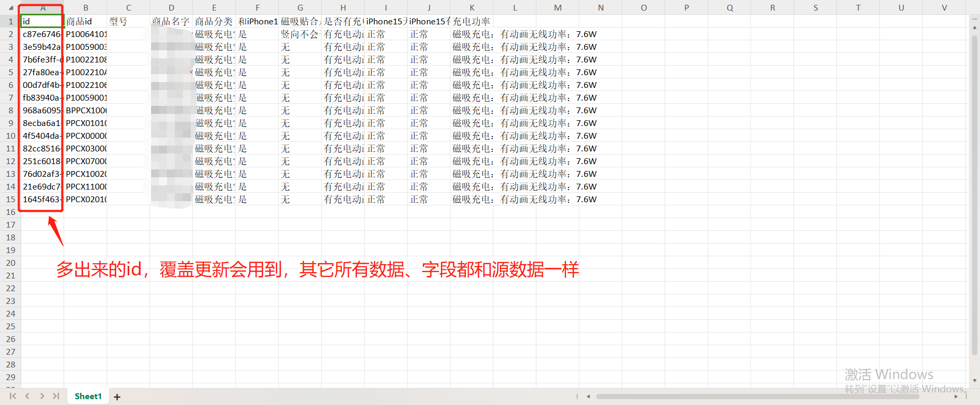Select column S header

[815, 8]
